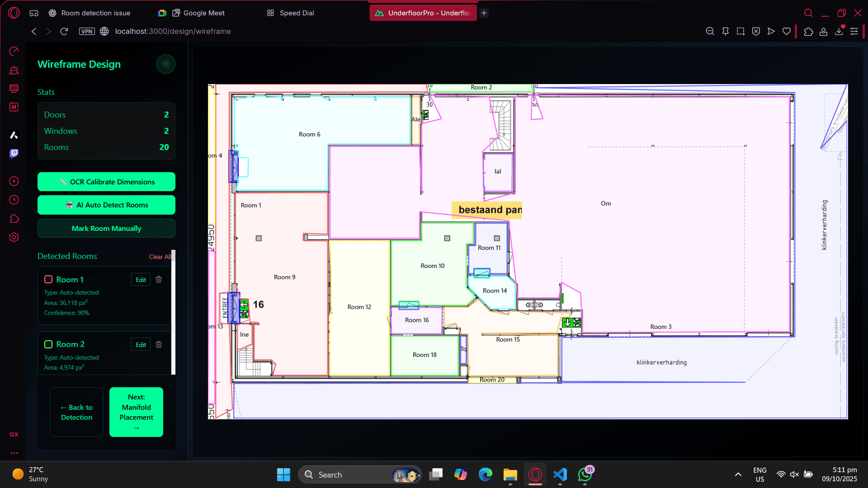Open the tab search magnifier icon
This screenshot has height=488, width=868.
click(808, 13)
